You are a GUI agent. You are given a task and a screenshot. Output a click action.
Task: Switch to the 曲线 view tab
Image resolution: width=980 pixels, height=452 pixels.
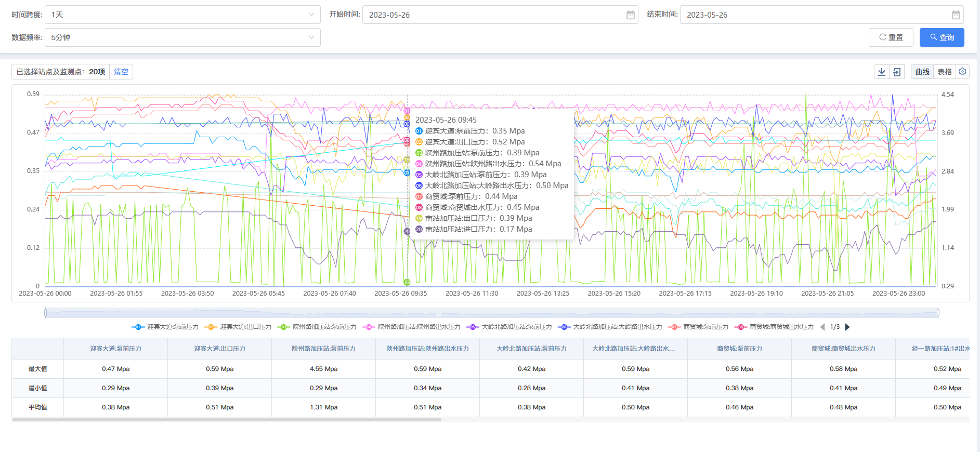click(x=922, y=72)
